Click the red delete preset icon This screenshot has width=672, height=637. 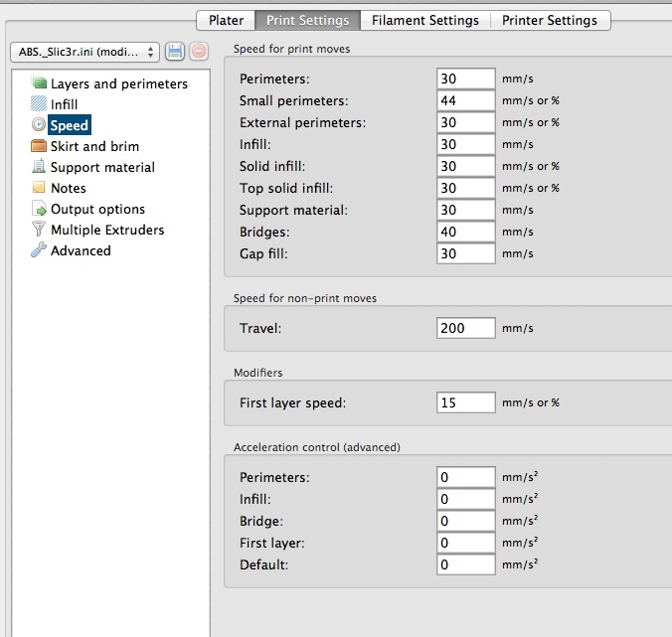click(199, 51)
